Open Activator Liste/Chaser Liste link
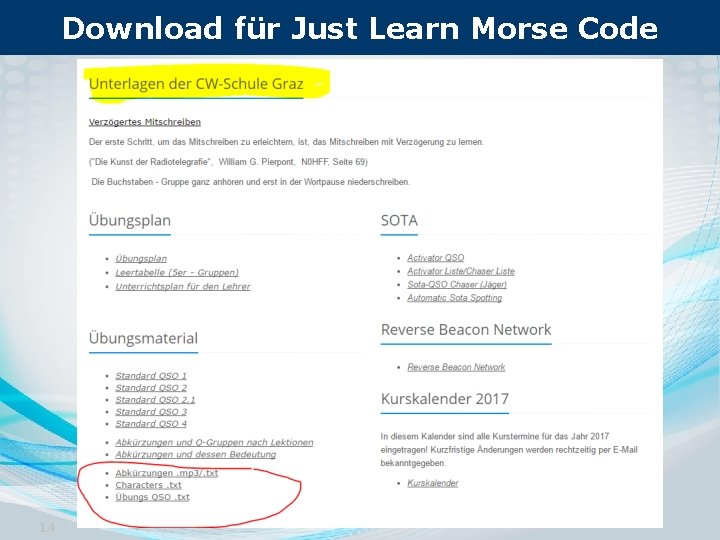 pyautogui.click(x=461, y=271)
